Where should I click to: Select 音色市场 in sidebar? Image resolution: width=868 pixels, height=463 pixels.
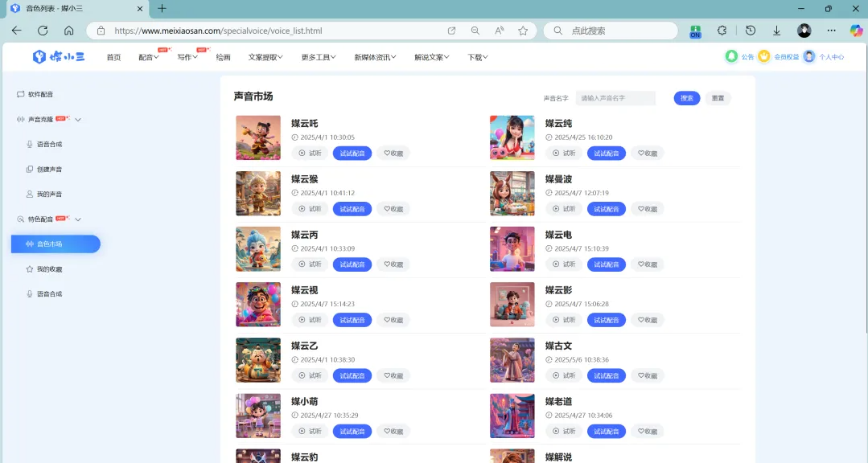point(56,244)
